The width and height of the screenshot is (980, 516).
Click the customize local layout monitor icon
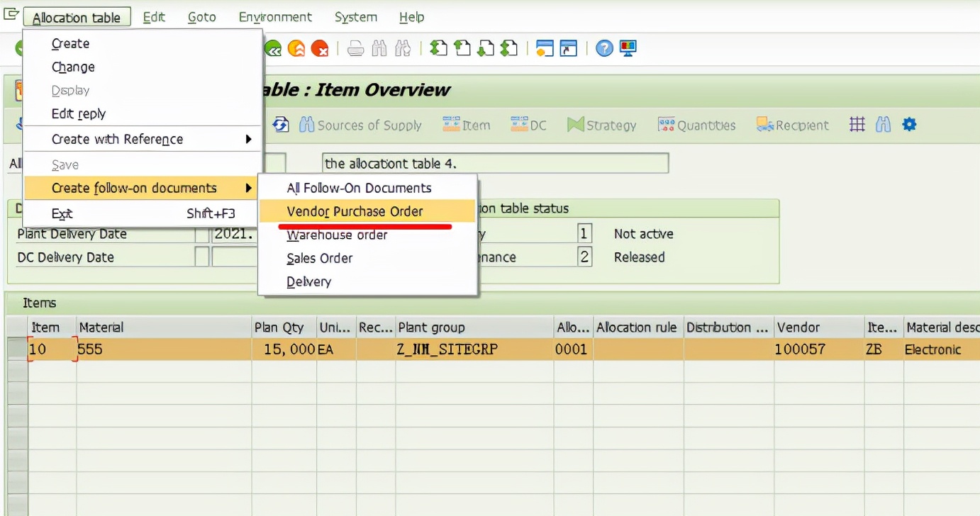click(x=628, y=48)
